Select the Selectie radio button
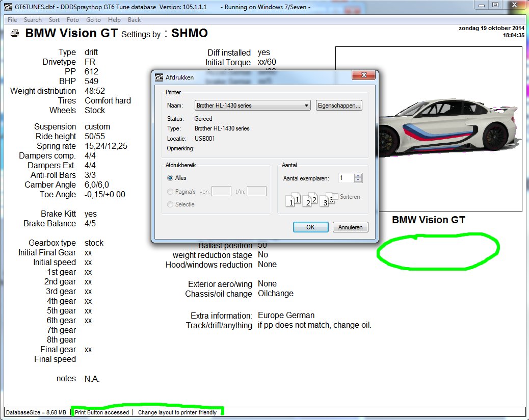 coord(170,204)
